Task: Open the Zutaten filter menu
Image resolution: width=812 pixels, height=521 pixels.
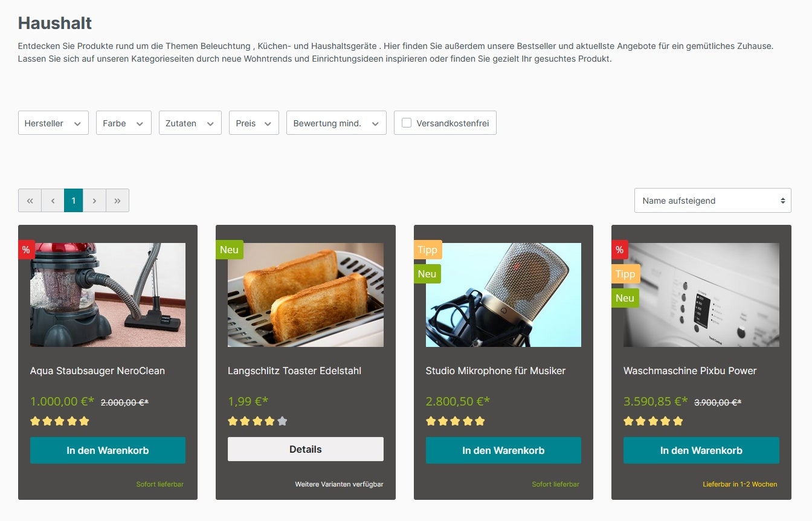Action: pyautogui.click(x=190, y=123)
